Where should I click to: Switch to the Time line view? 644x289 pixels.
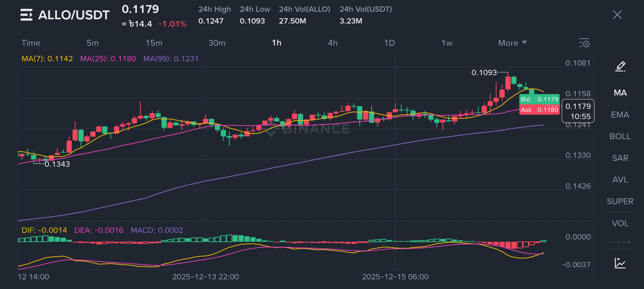(31, 43)
